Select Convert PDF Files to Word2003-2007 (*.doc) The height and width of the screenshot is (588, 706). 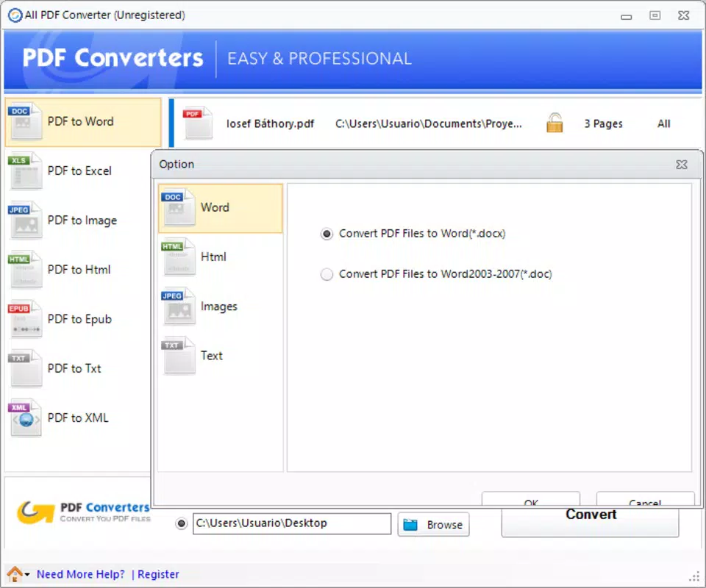click(327, 274)
